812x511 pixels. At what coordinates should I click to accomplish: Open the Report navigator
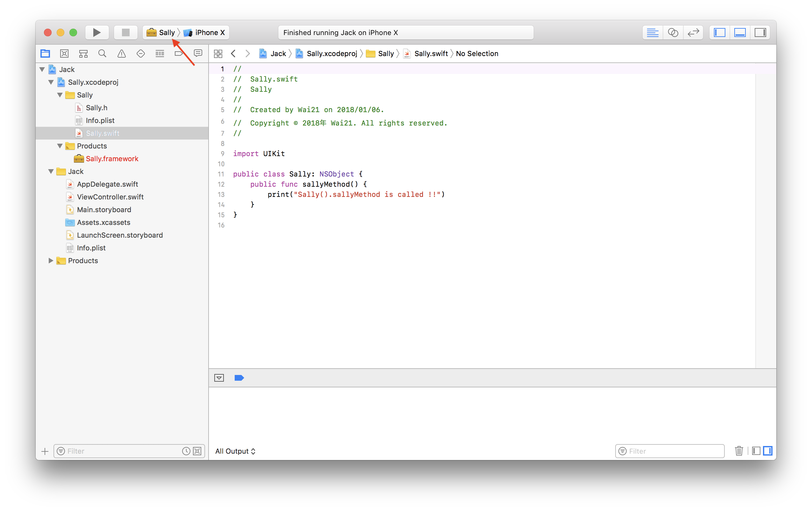pos(198,53)
